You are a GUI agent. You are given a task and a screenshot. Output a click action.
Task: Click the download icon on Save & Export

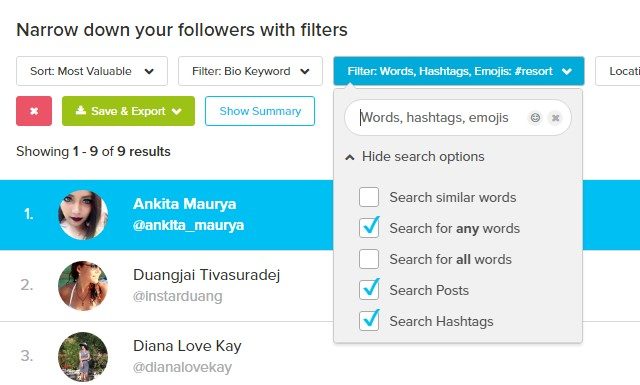[81, 111]
